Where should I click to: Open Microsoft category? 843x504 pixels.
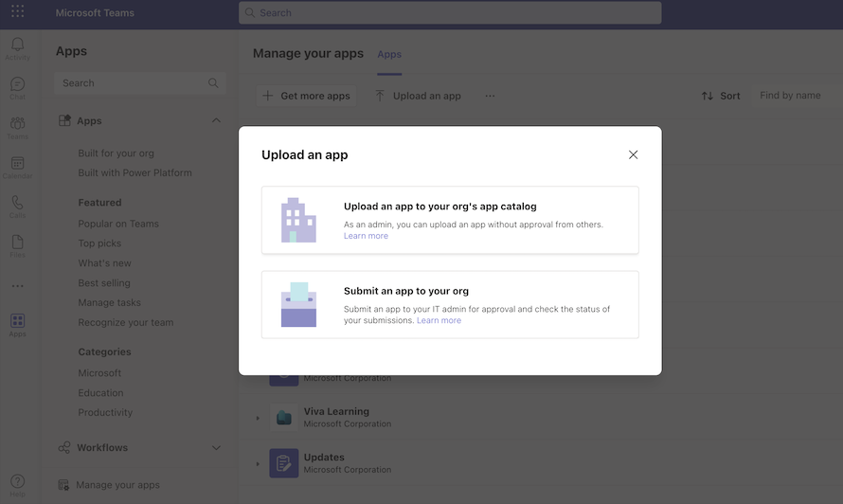[x=99, y=373]
